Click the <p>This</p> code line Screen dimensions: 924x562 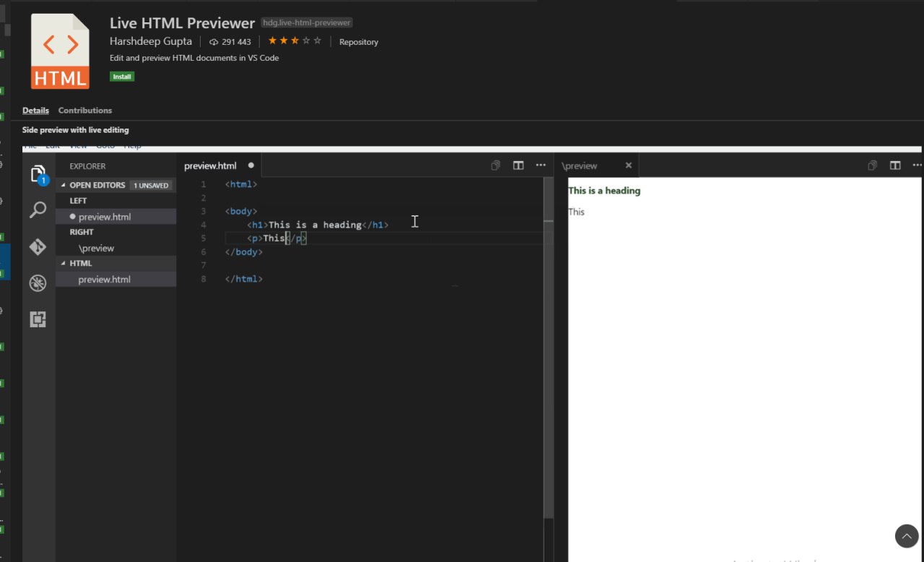[x=277, y=238]
